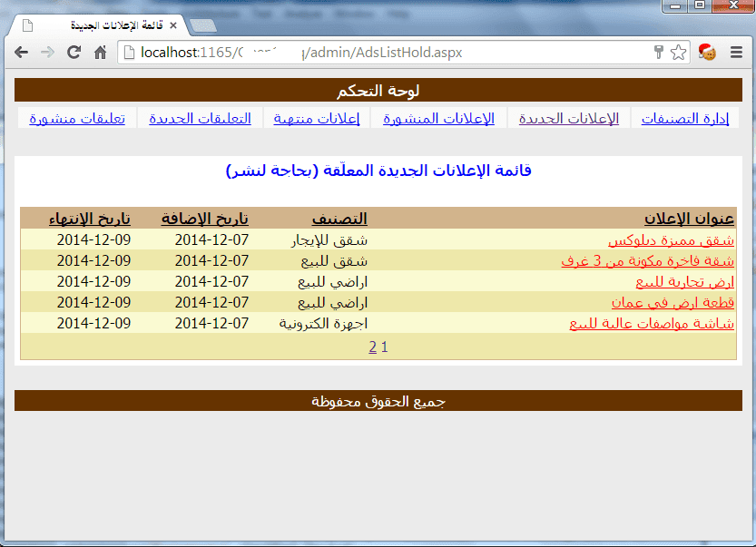Click the saved password key icon
This screenshot has width=756, height=547.
(x=659, y=52)
